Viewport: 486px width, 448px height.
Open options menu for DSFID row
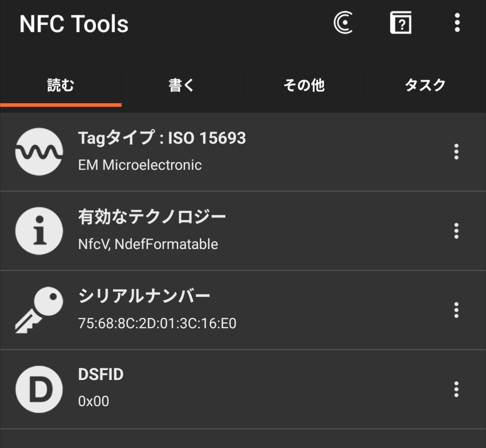(x=456, y=389)
